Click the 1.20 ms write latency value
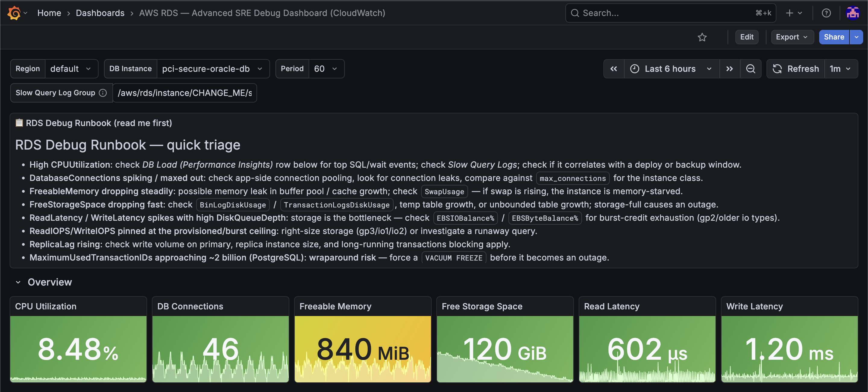The height and width of the screenshot is (392, 868). (790, 349)
